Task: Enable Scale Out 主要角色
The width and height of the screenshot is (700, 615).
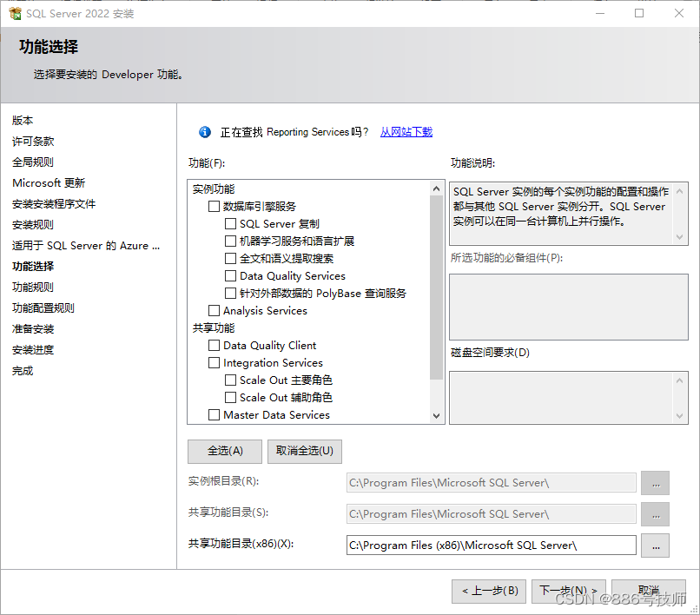Action: (230, 380)
